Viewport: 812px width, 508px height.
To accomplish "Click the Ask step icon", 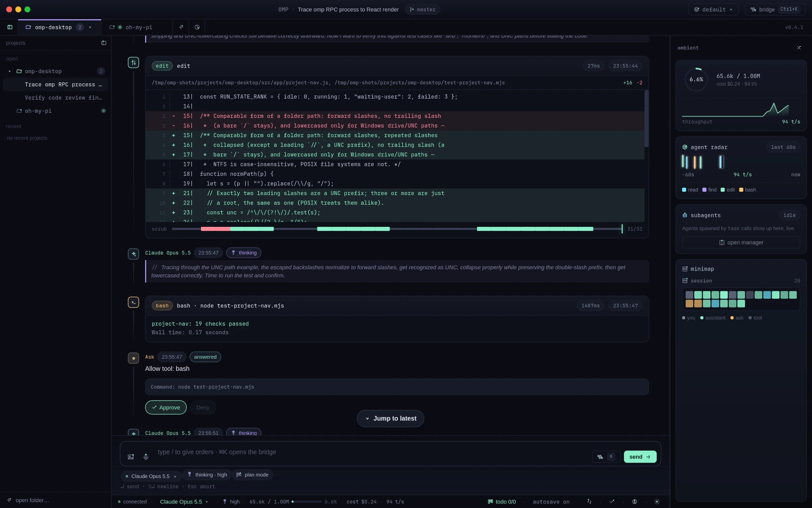I will coord(133,358).
